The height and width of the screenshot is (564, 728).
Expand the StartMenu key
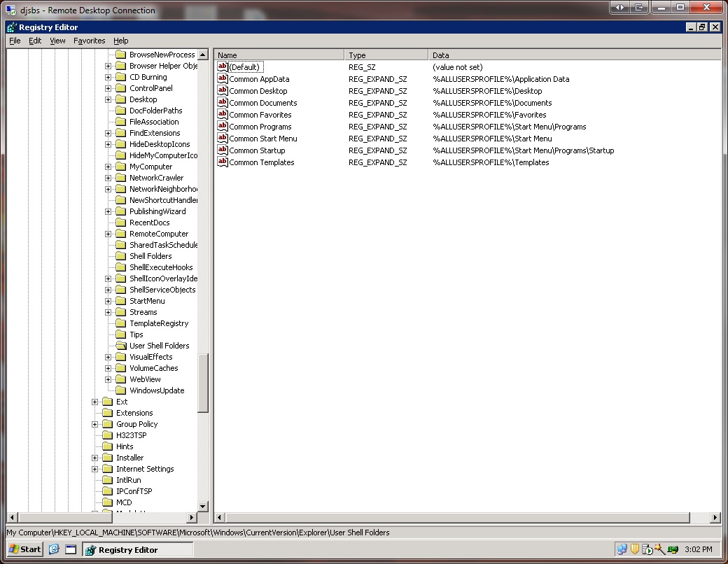click(x=108, y=301)
